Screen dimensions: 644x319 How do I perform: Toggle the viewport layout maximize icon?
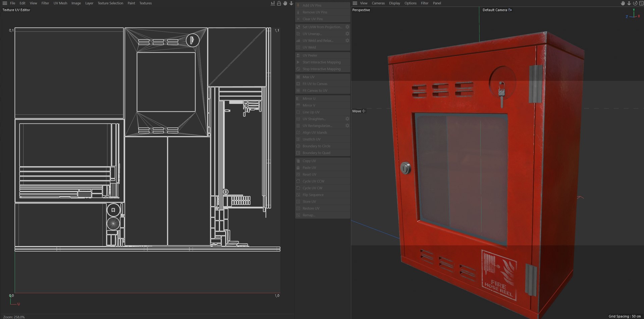[x=641, y=3]
